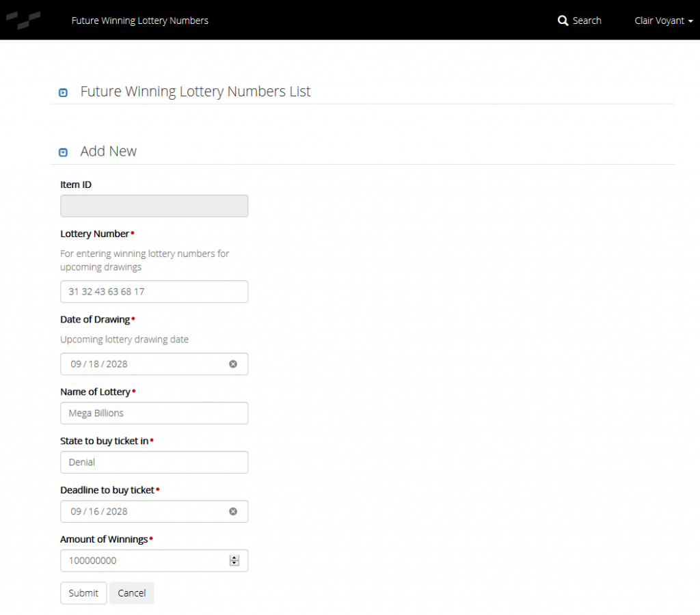Click the Lottery Number field label
Screen dimensions: 700x615
coord(94,234)
